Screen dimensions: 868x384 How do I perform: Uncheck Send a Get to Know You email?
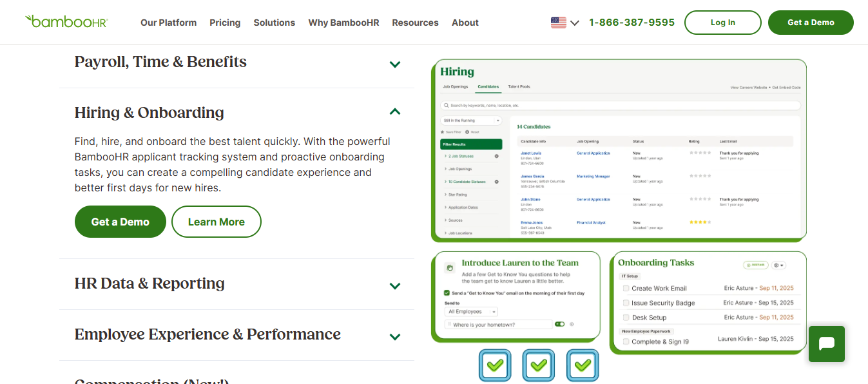[x=447, y=293]
